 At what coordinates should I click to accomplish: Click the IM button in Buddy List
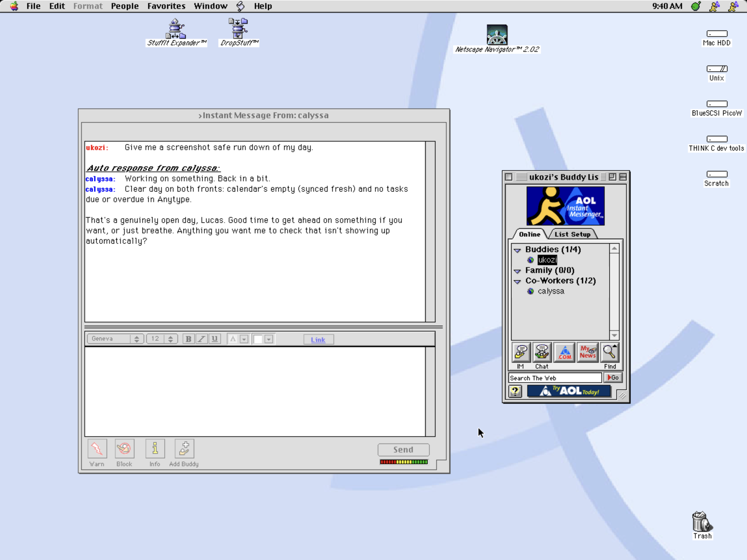click(521, 352)
